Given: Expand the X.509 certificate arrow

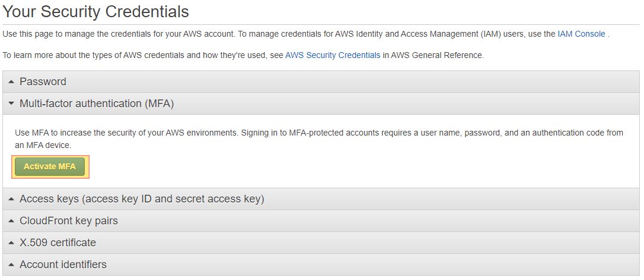Looking at the screenshot, I should [11, 243].
